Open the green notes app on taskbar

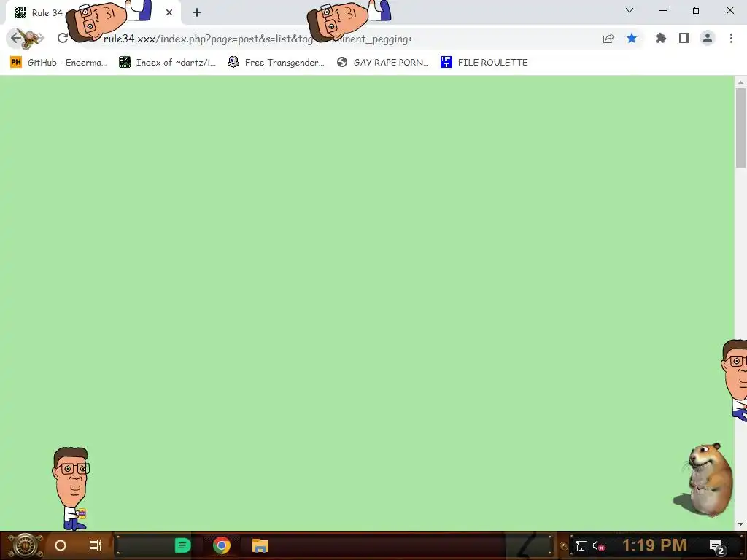(x=182, y=545)
